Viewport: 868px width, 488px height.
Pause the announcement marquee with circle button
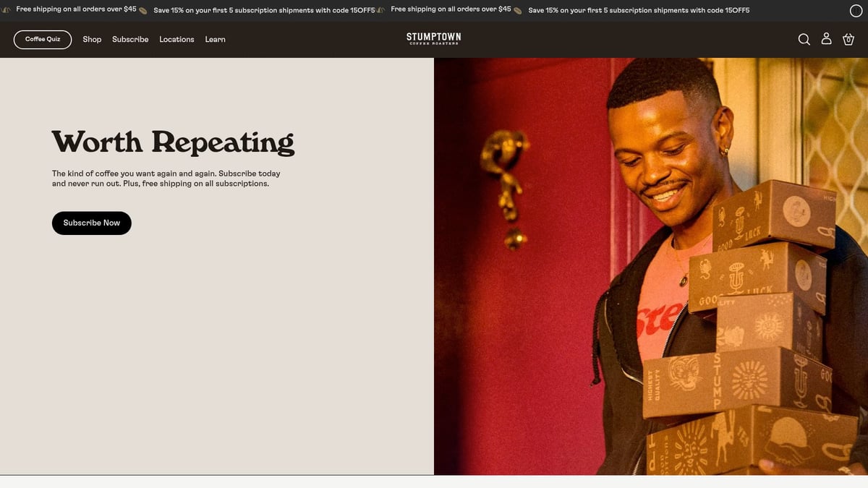856,11
